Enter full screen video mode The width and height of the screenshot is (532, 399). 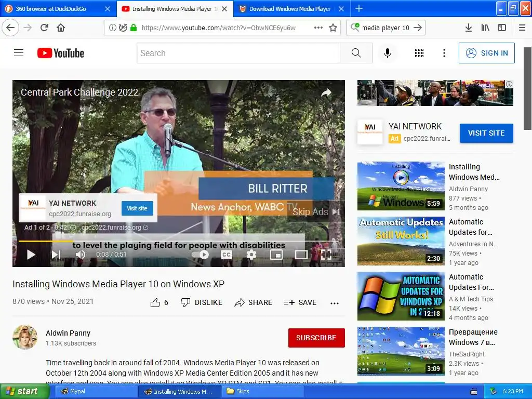coord(326,255)
